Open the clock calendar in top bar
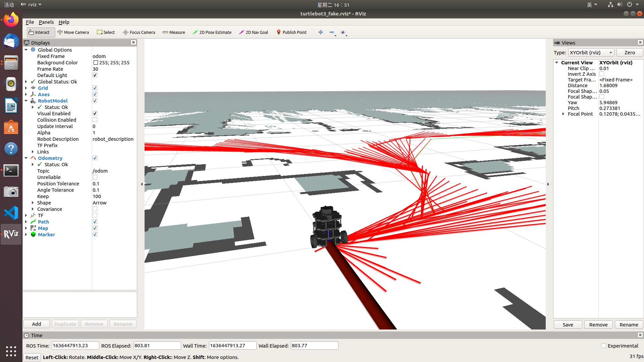This screenshot has width=644, height=362. point(333,5)
